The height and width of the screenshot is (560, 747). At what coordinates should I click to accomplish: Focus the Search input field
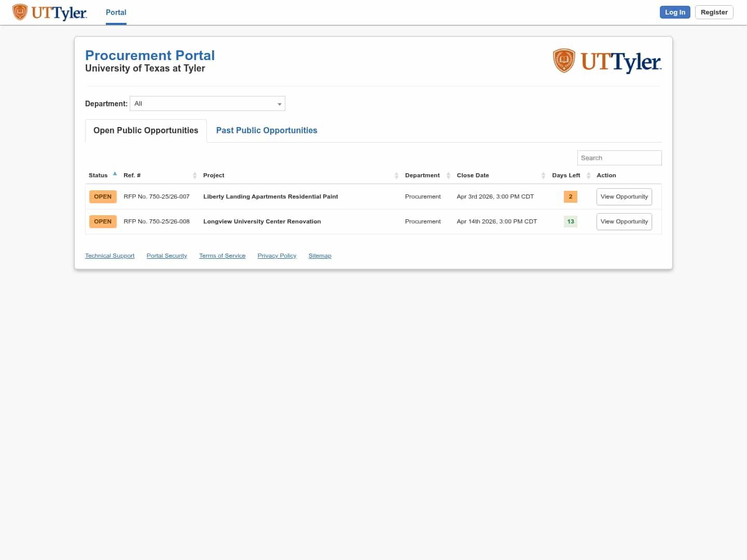click(x=619, y=158)
